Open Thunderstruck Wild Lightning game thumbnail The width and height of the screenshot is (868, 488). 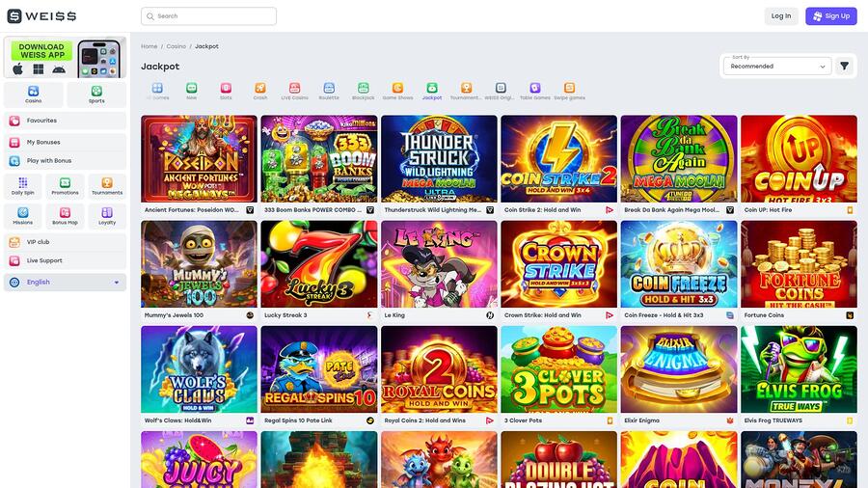[439, 159]
